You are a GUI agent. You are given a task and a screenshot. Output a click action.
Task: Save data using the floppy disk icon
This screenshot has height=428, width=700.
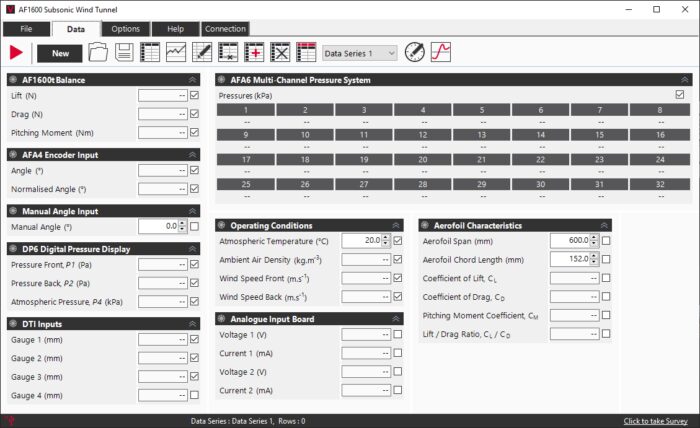(124, 53)
